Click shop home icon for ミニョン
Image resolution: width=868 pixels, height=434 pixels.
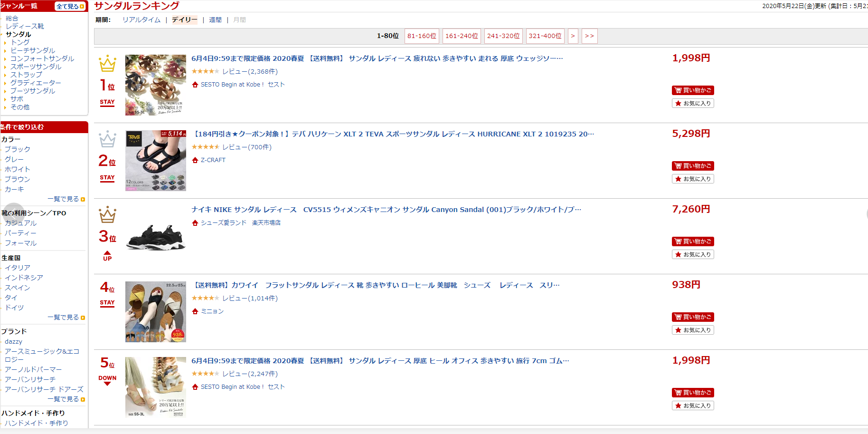[195, 311]
